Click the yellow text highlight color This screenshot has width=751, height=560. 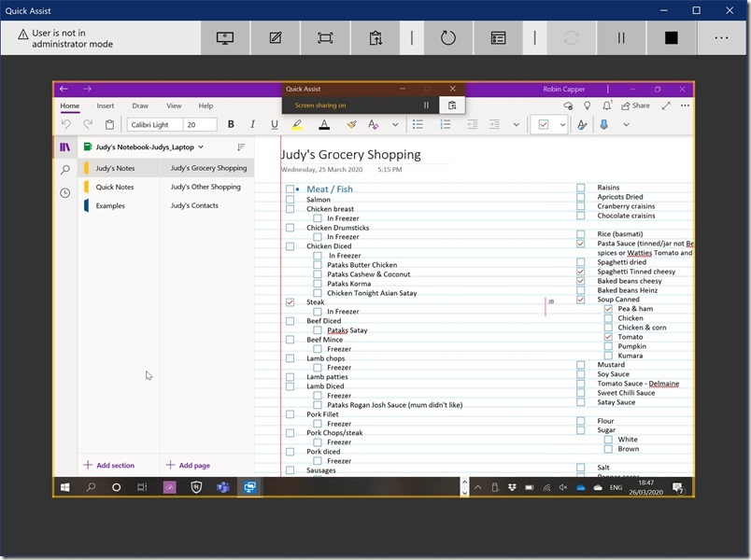(x=299, y=124)
